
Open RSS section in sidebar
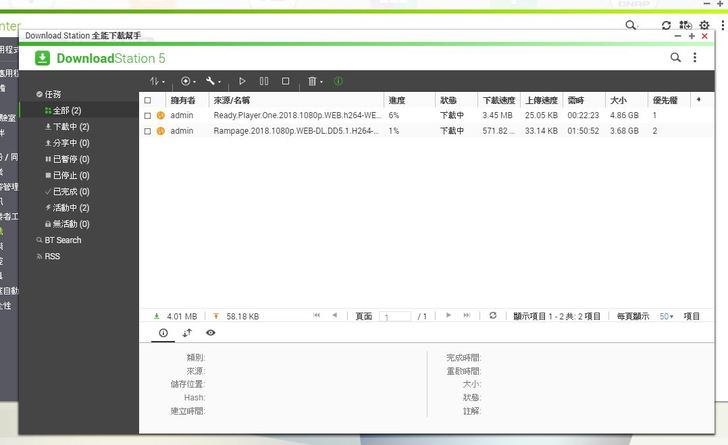pyautogui.click(x=51, y=256)
